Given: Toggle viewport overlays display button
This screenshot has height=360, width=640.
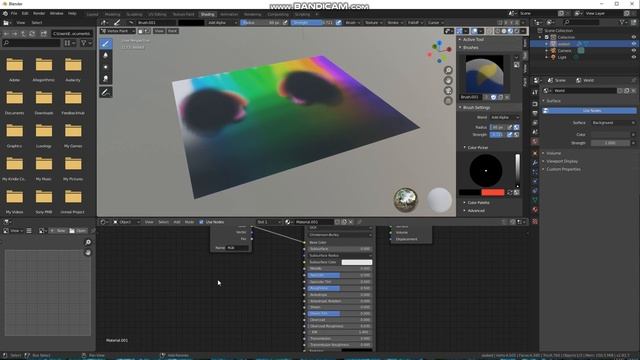Looking at the screenshot, I should click(x=475, y=31).
